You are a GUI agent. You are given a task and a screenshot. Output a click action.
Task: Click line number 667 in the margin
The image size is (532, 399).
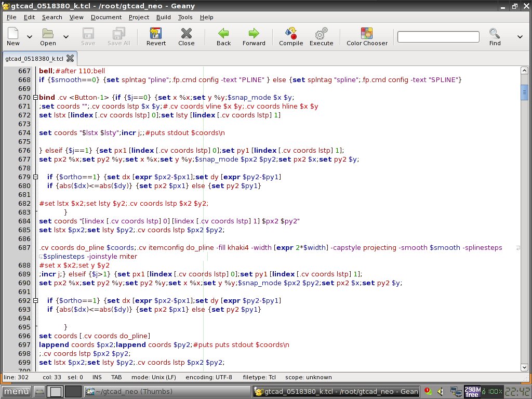click(x=24, y=71)
